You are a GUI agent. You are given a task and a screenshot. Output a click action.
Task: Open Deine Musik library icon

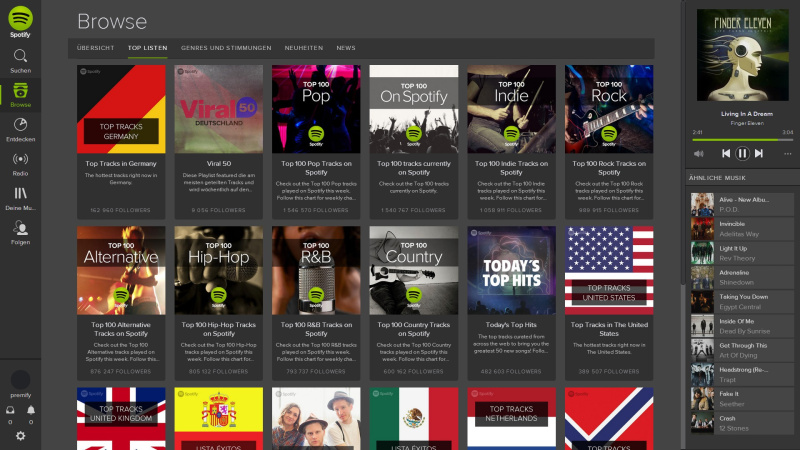(x=20, y=198)
